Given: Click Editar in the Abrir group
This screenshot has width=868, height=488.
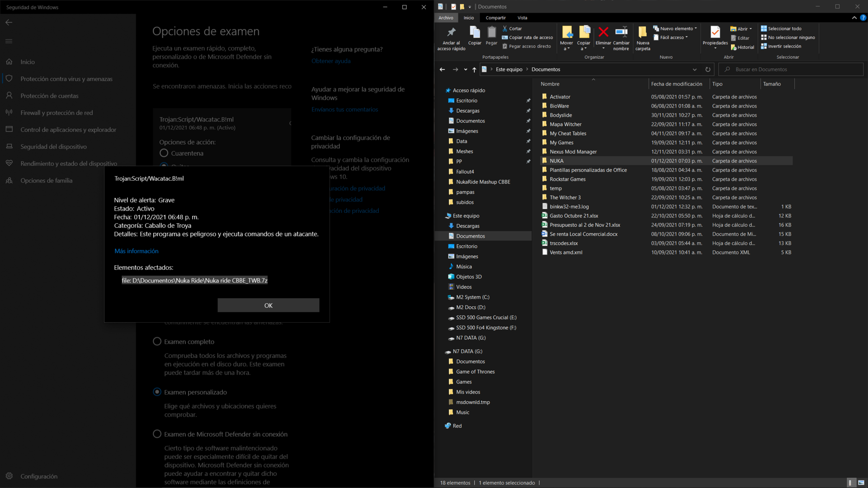Looking at the screenshot, I should 740,38.
